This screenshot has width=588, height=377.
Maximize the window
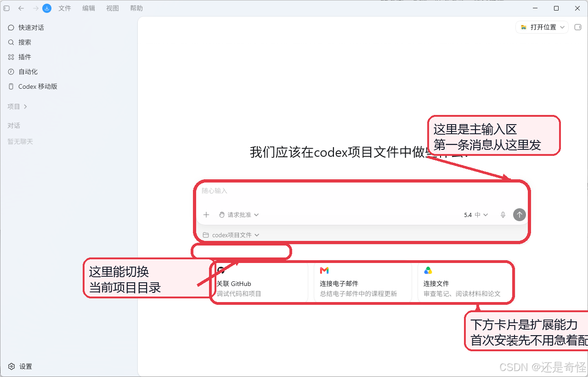click(x=556, y=8)
